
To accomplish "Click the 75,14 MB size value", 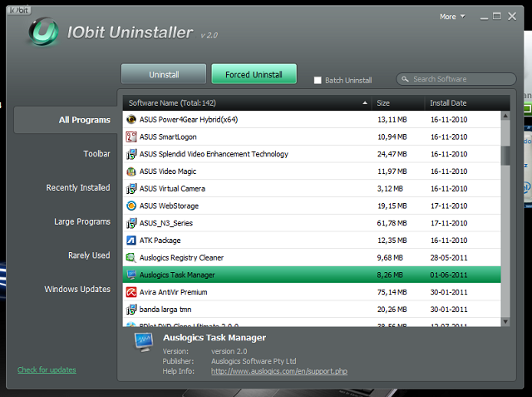I will click(392, 292).
